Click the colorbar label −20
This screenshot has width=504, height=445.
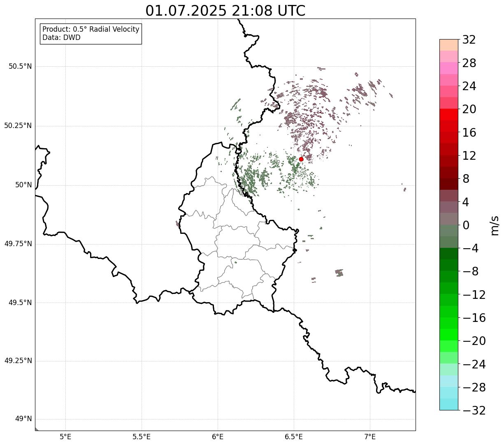pos(474,341)
